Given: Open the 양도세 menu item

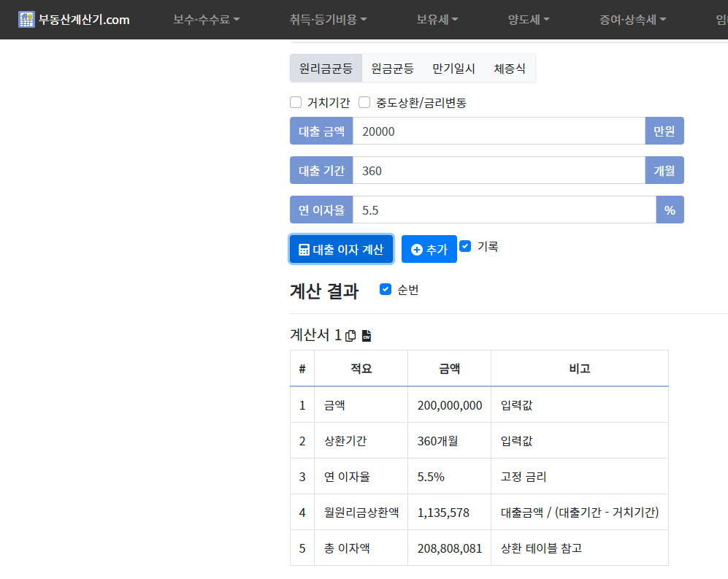Looking at the screenshot, I should (x=527, y=20).
